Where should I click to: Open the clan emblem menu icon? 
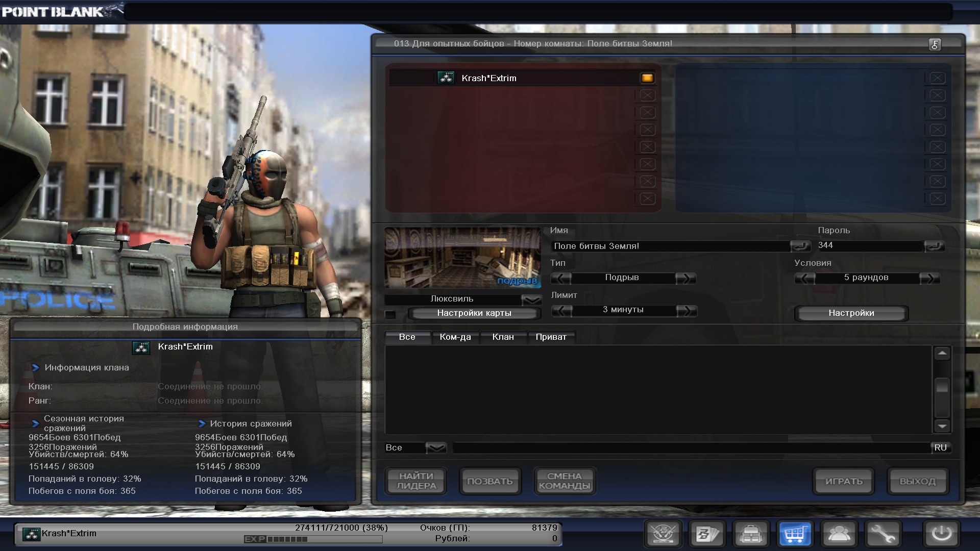click(663, 534)
